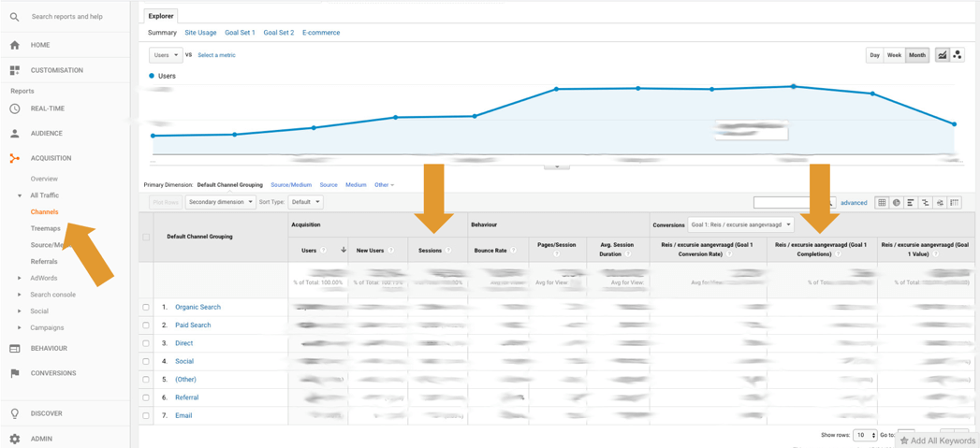This screenshot has width=980, height=448.
Task: Click the Search reports and help field
Action: (66, 16)
